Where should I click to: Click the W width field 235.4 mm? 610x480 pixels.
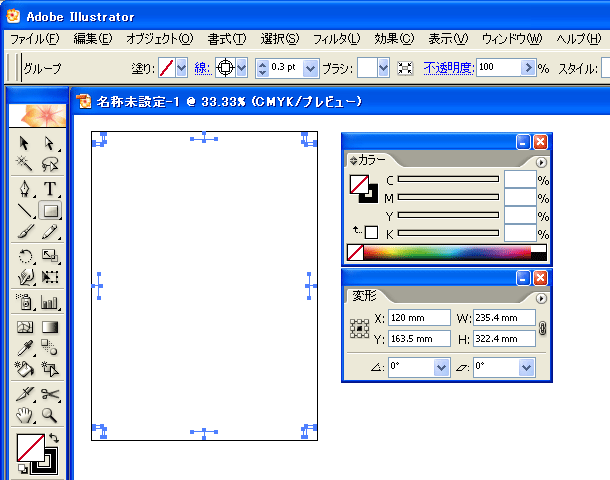coord(504,318)
